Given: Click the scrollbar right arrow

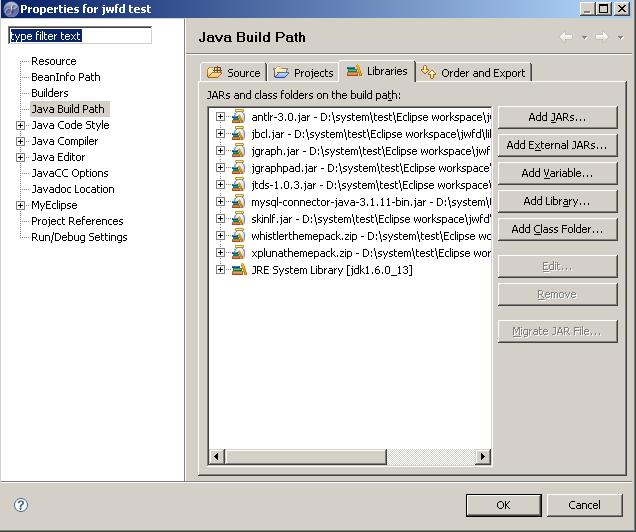Looking at the screenshot, I should click(483, 457).
